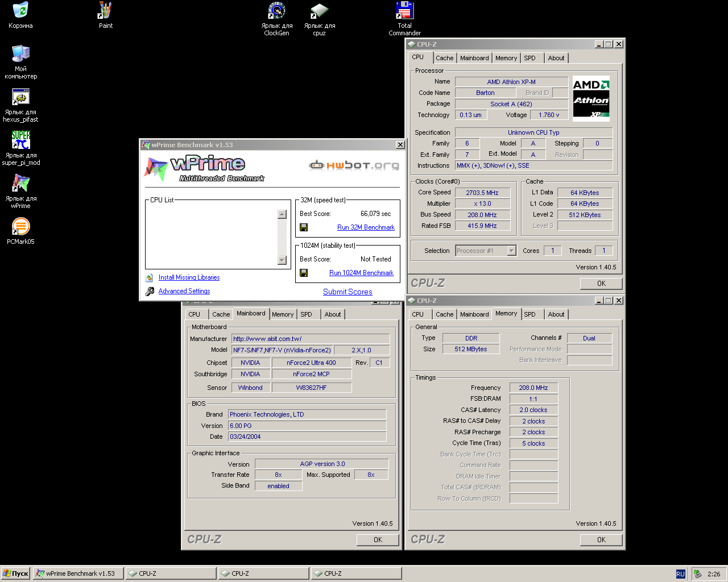Click Install Missing Libraries link
Viewport: 728px width, 582px height.
pos(189,277)
